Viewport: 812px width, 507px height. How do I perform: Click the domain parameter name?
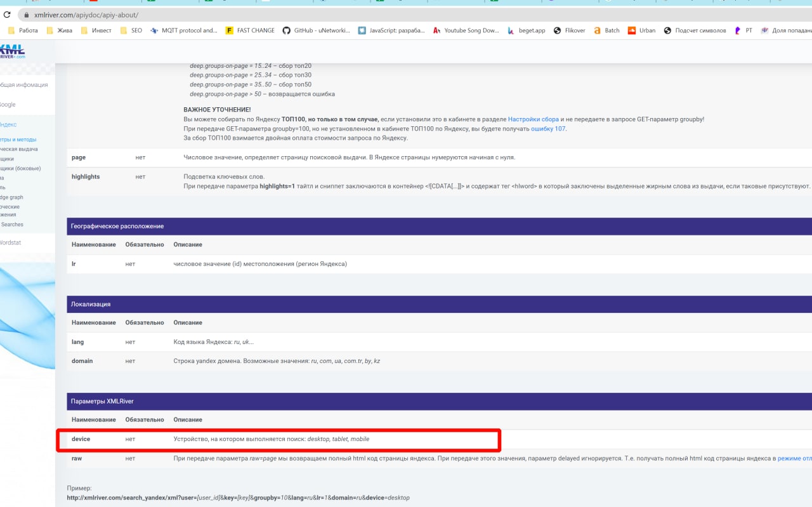(x=82, y=361)
